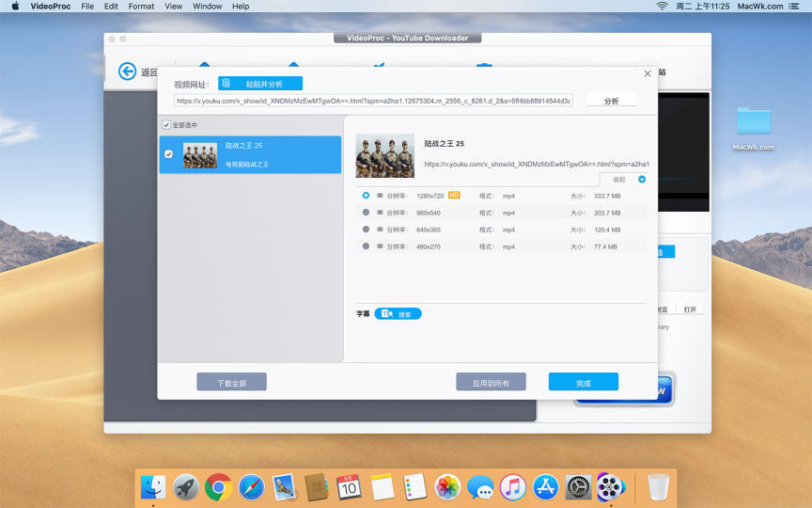Launch Safari from the dock

click(251, 486)
